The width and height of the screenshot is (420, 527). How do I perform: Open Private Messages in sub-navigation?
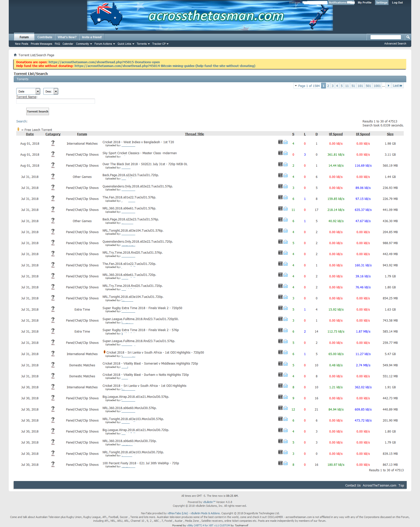41,44
